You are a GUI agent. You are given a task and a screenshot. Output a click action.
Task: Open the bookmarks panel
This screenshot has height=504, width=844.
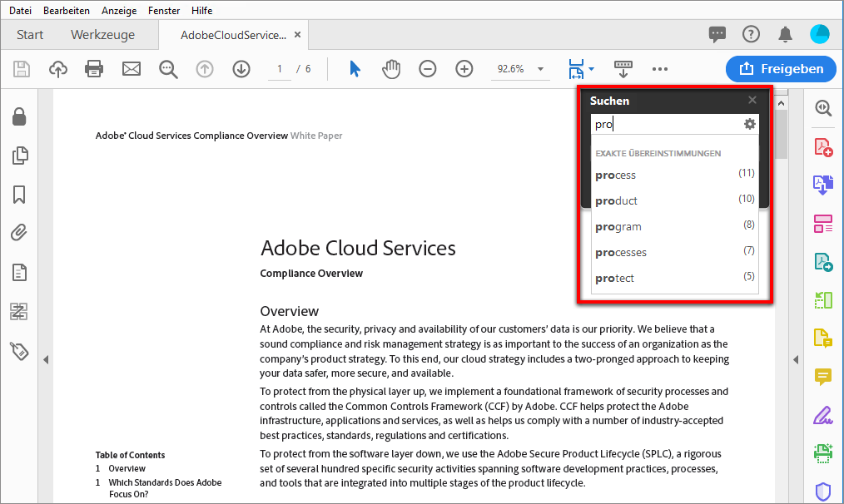pyautogui.click(x=19, y=195)
